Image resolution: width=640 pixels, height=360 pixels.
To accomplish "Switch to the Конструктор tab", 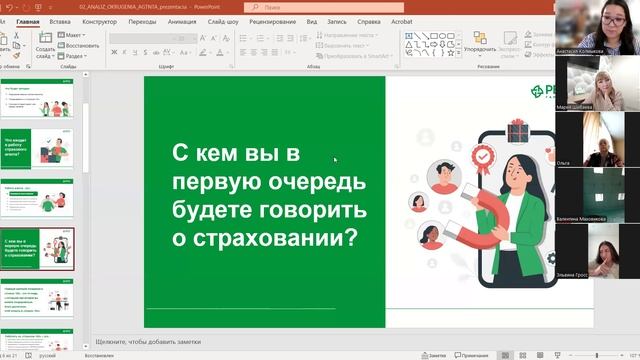I will coord(100,22).
